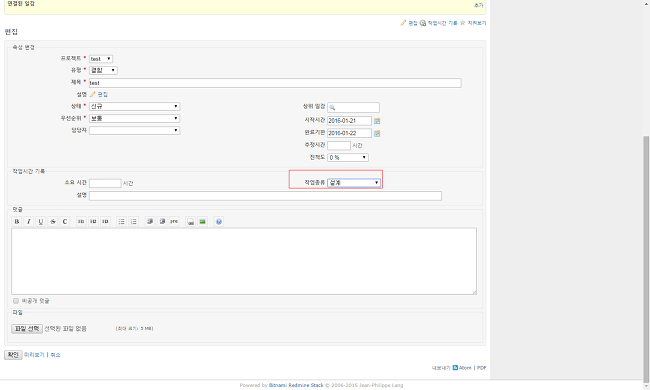The height and width of the screenshot is (390, 650).
Task: Remove block quote from comment
Action: [x=162, y=222]
